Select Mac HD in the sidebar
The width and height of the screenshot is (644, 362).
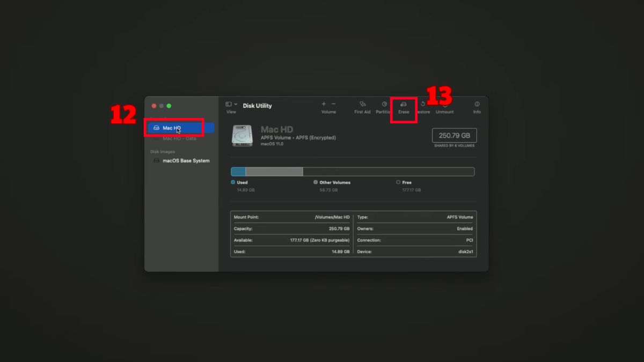180,128
